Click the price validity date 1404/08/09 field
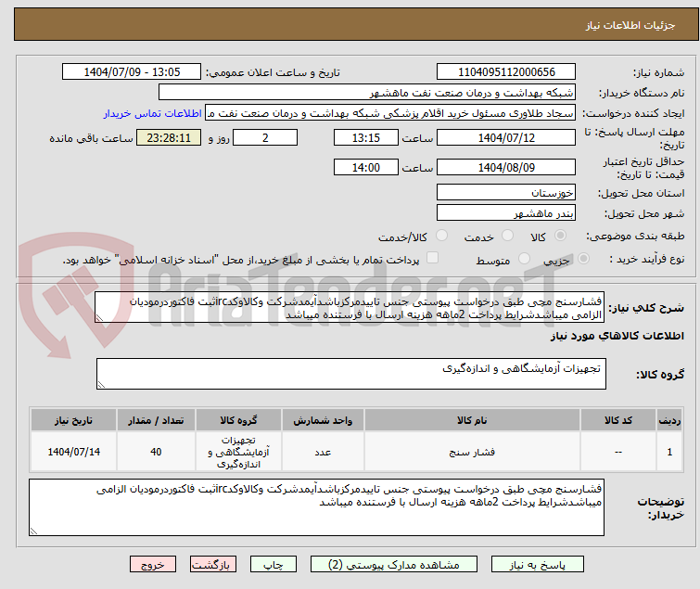This screenshot has width=700, height=589. click(506, 167)
